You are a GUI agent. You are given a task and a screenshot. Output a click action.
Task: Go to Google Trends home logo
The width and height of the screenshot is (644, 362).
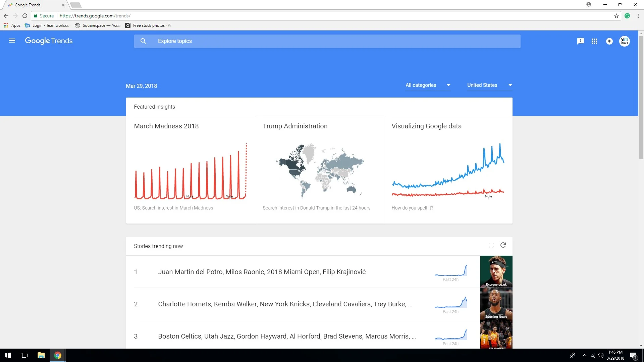[49, 41]
